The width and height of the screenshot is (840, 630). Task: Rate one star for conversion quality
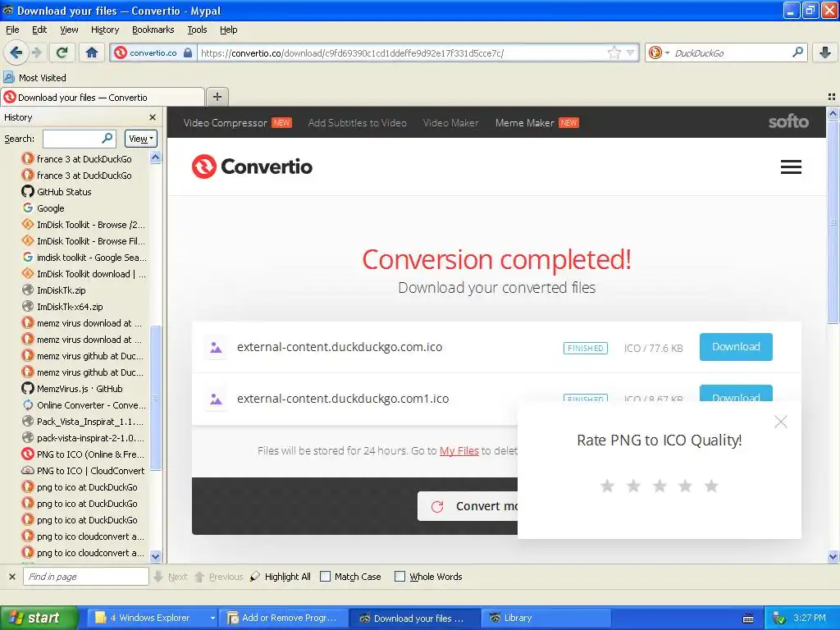coord(607,486)
